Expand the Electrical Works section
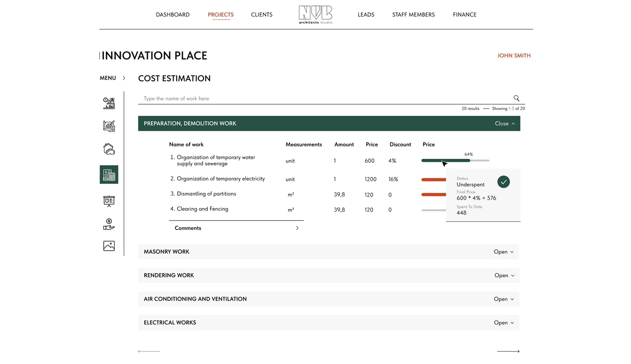The width and height of the screenshot is (631, 364). 503,323
